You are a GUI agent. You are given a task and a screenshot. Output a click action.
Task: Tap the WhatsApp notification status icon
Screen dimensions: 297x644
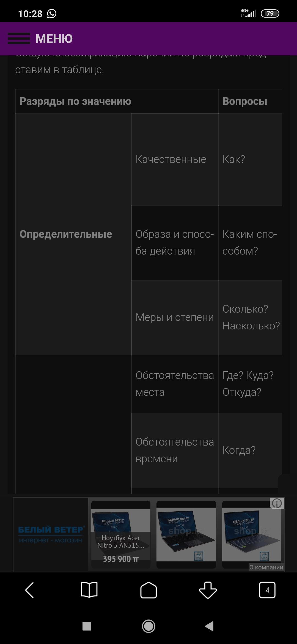52,13
